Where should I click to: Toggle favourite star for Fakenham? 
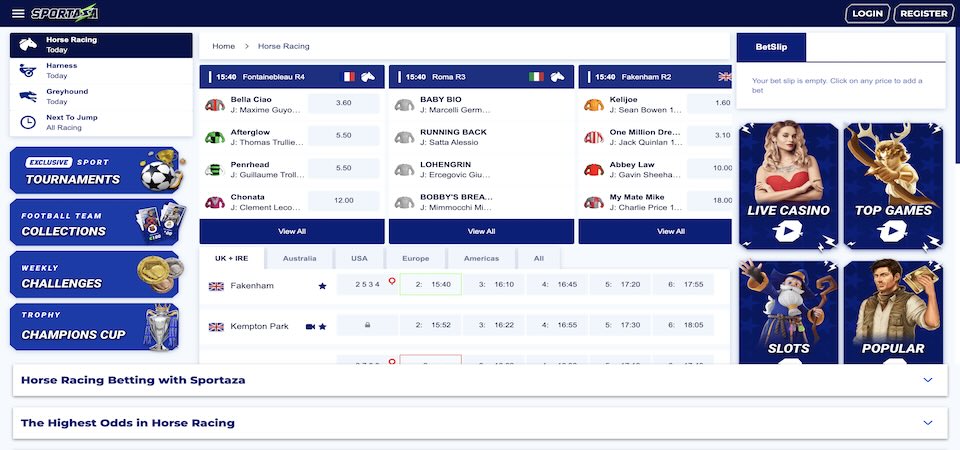tap(322, 286)
